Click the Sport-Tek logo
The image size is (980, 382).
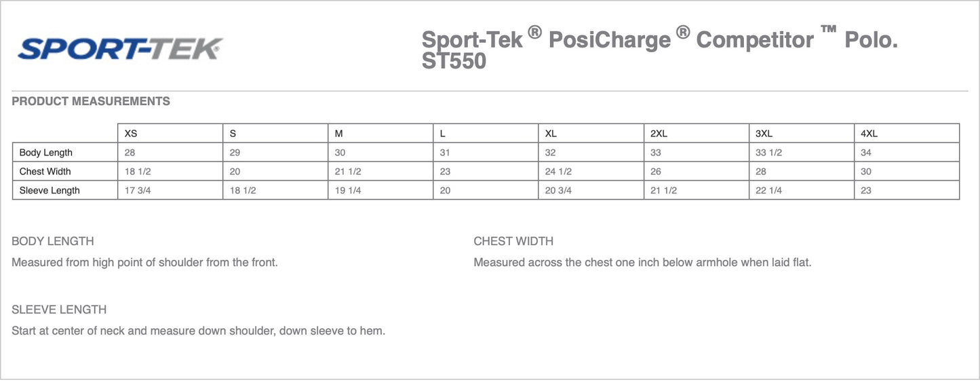pos(120,48)
